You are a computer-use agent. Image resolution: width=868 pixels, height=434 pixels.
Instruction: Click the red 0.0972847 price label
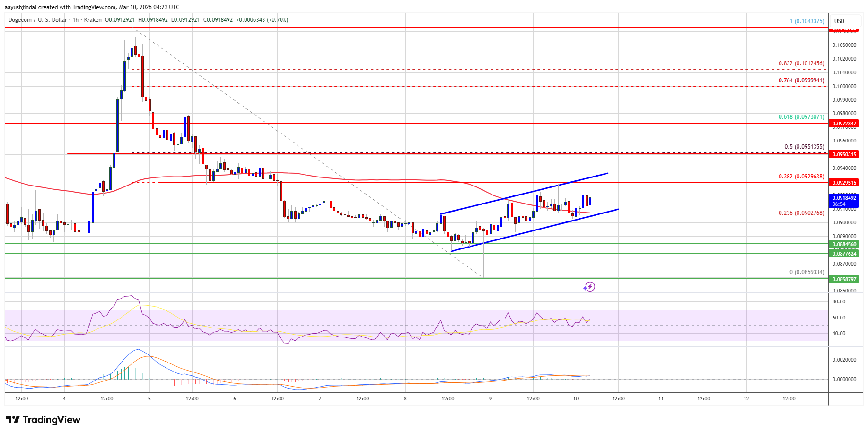point(844,124)
